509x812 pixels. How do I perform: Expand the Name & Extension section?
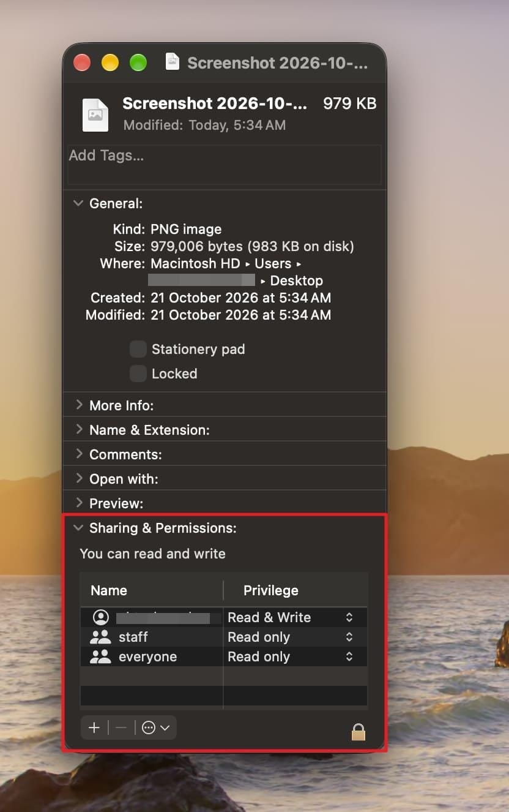78,429
